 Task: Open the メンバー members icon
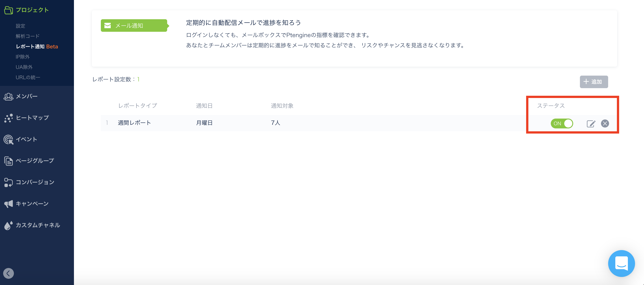9,97
